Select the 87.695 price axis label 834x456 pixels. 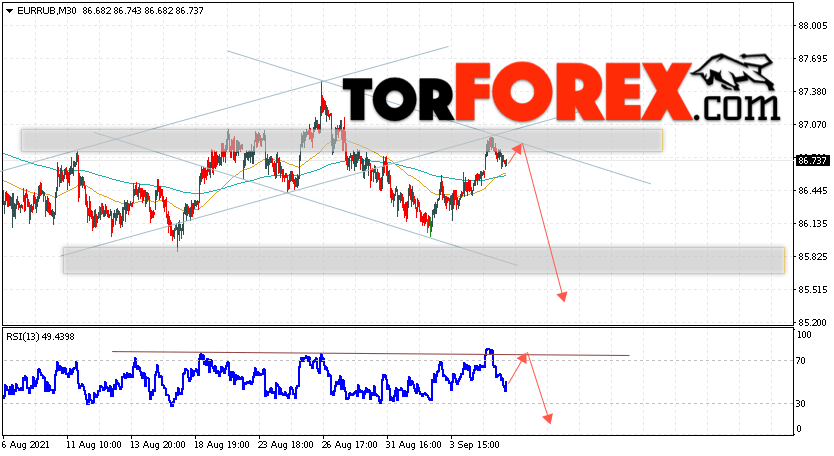pos(812,59)
